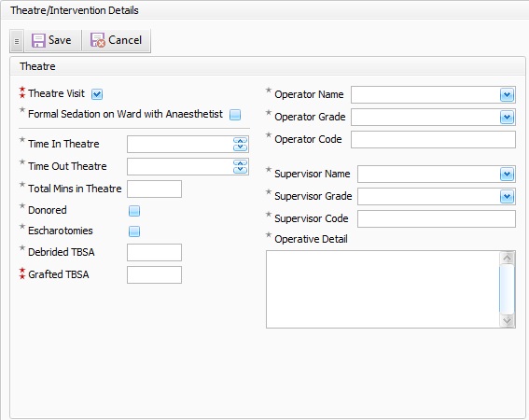Image resolution: width=529 pixels, height=420 pixels.
Task: Check the Escharotomies box
Action: tap(134, 231)
